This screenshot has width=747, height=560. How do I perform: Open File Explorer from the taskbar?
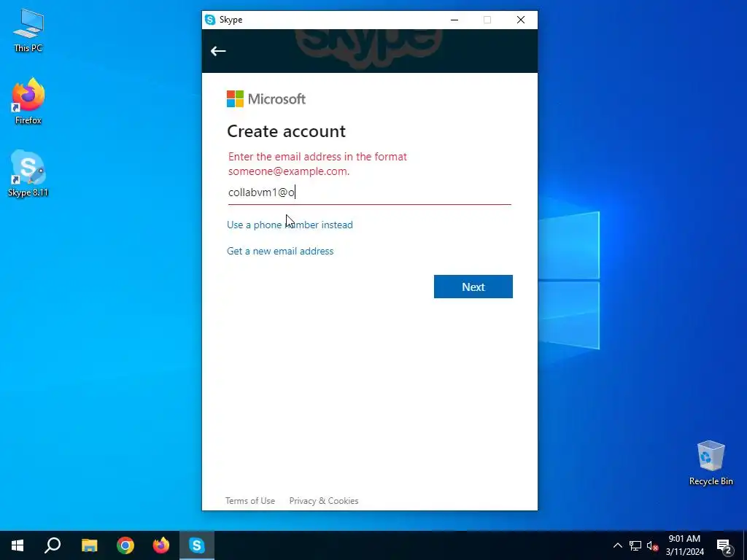(89, 545)
